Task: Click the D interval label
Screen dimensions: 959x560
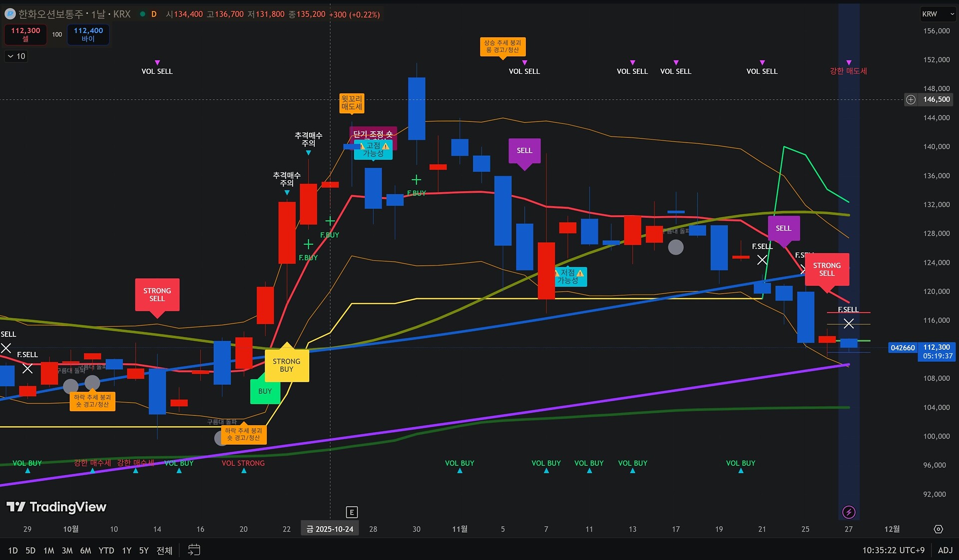Action: [x=154, y=14]
